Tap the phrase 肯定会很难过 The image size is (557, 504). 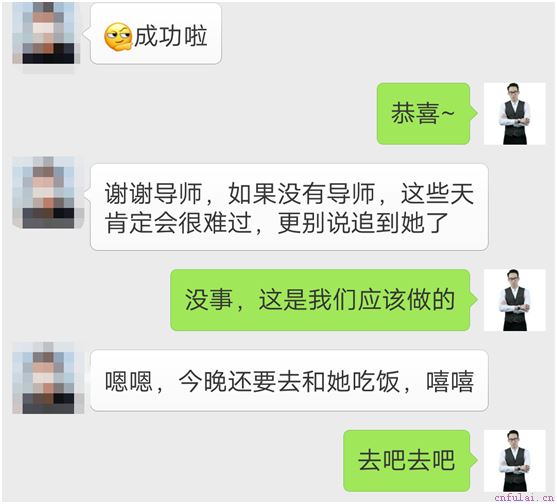click(x=178, y=223)
